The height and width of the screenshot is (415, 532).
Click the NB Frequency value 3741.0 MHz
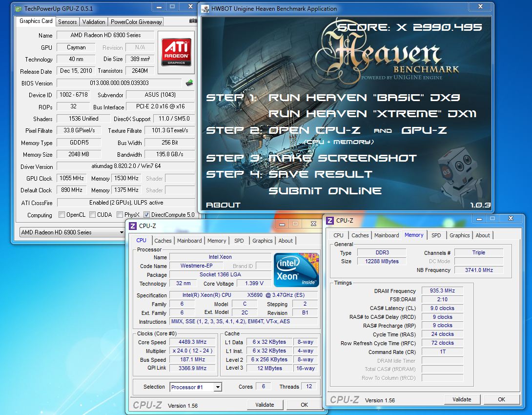479,270
